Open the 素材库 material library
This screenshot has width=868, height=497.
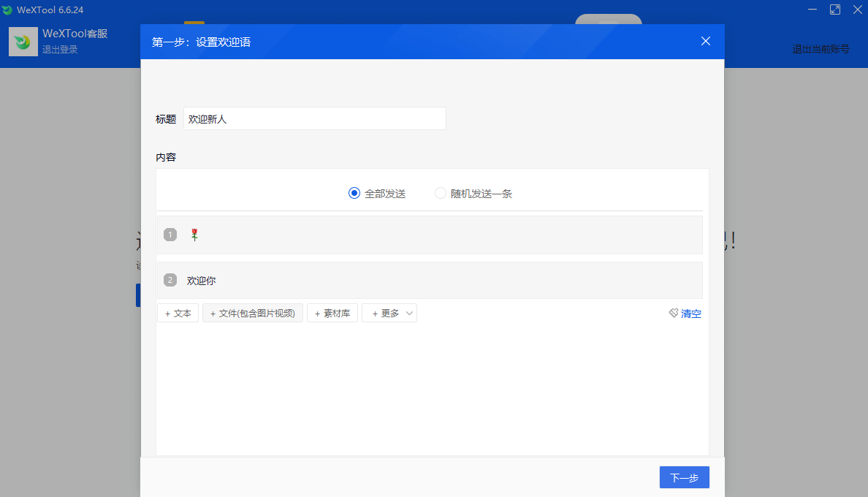click(x=332, y=314)
